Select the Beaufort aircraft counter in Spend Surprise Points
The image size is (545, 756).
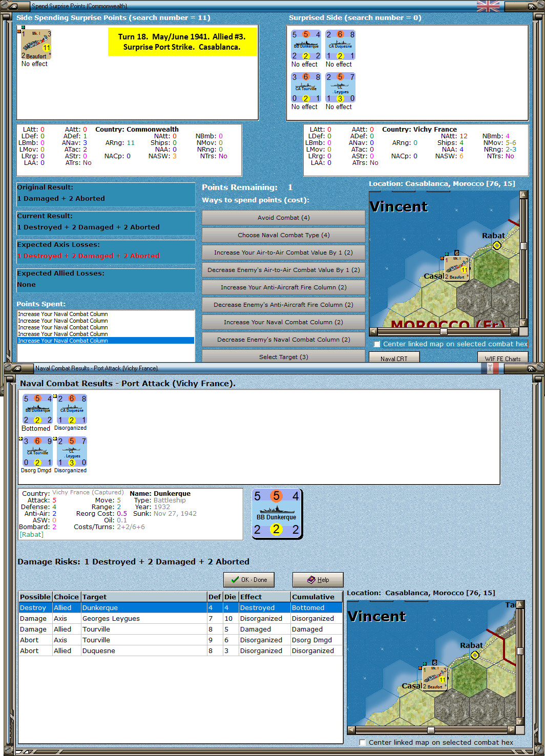(36, 45)
